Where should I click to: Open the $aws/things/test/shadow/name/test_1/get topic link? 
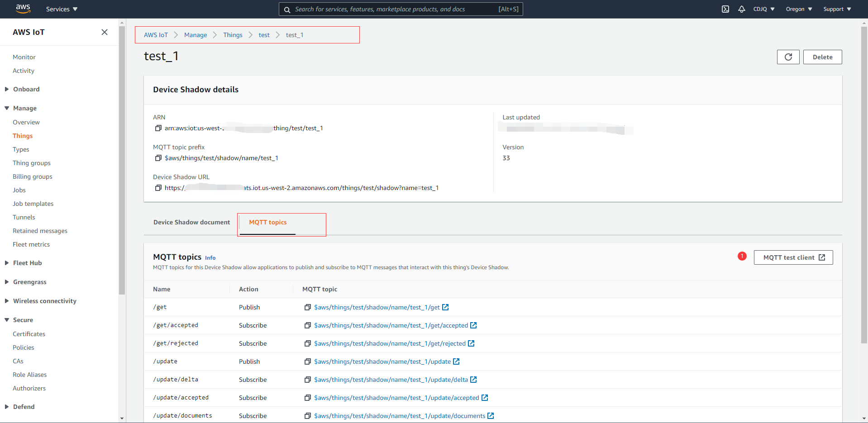coord(377,307)
